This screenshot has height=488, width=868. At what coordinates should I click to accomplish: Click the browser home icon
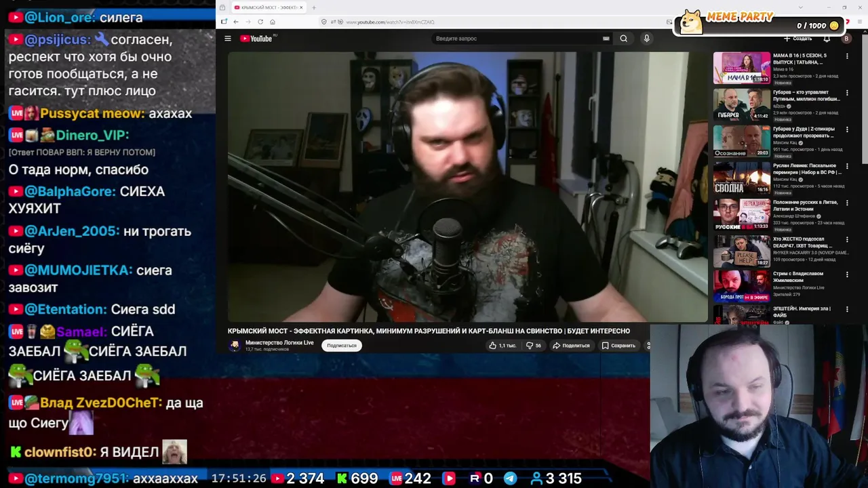[x=273, y=22]
